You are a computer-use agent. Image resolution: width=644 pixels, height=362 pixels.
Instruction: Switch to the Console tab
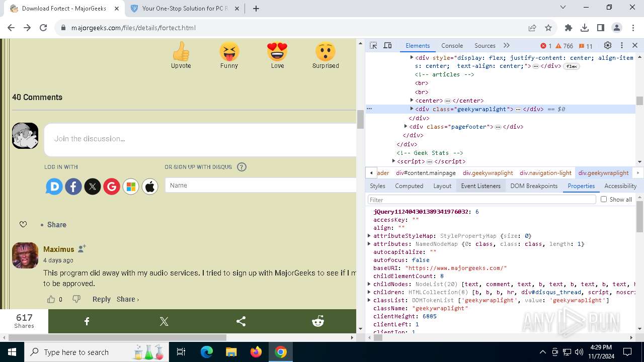pos(452,45)
